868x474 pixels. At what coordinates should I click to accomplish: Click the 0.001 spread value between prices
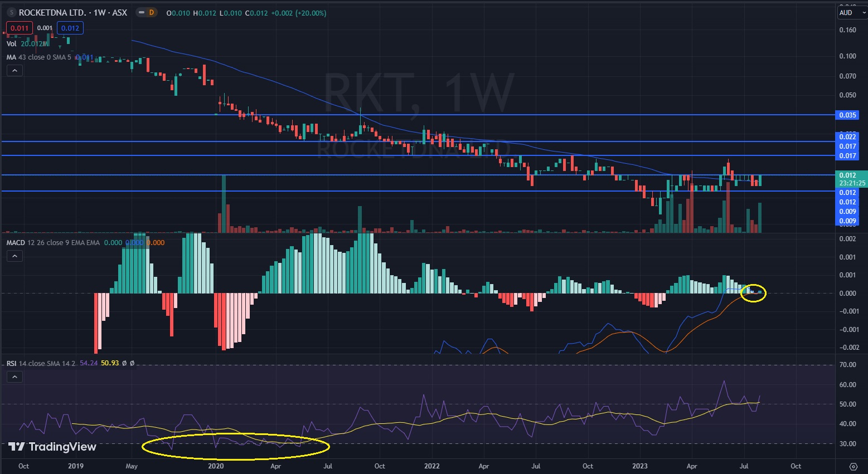pos(45,28)
